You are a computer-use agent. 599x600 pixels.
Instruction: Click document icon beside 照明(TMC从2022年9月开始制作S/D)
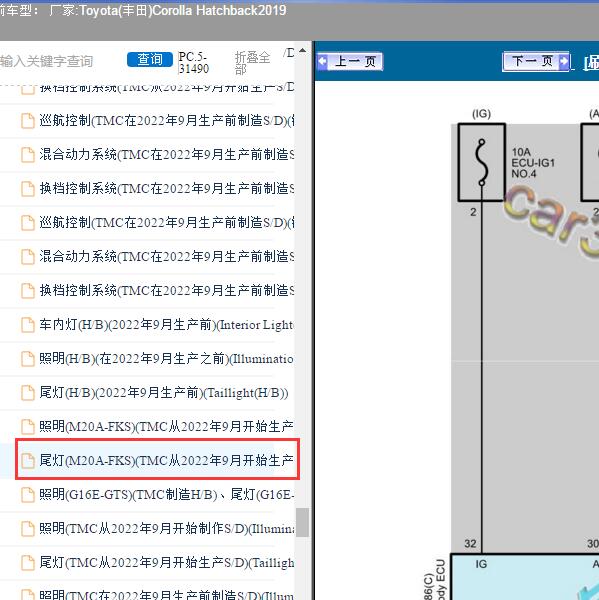[x=28, y=529]
